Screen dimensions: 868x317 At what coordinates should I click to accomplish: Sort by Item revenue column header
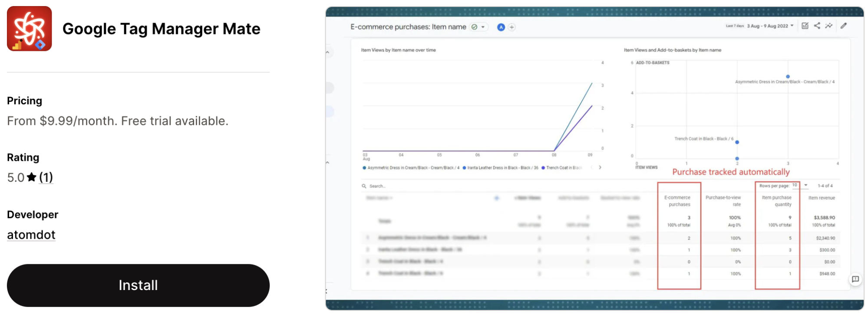coord(822,198)
